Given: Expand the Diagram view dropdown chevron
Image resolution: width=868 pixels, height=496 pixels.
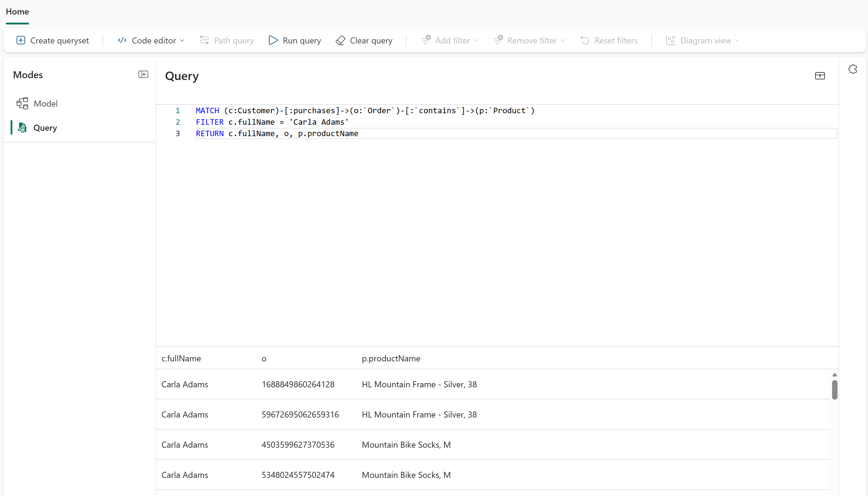Looking at the screenshot, I should click(x=737, y=40).
